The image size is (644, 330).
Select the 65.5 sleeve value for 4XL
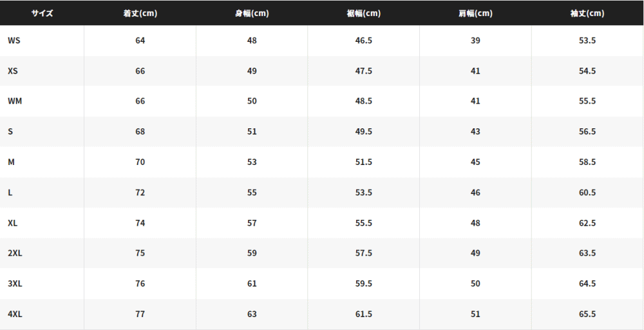pos(587,314)
